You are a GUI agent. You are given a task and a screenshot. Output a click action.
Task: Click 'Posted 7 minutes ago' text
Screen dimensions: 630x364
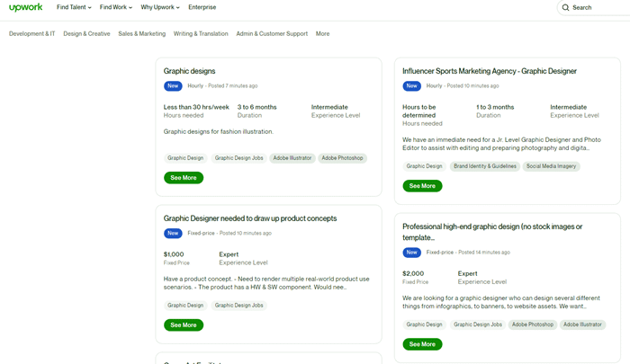coord(232,86)
